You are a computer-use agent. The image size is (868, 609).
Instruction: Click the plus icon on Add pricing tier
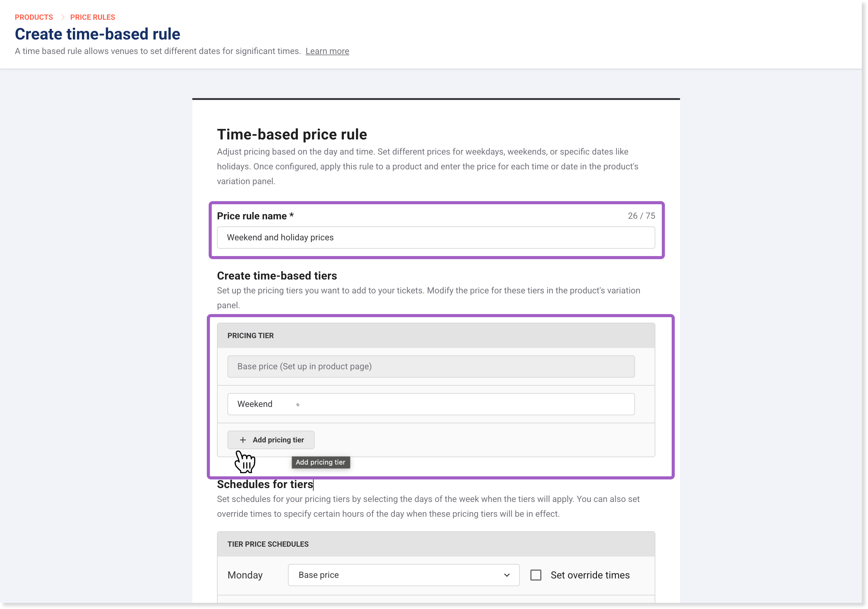[243, 440]
